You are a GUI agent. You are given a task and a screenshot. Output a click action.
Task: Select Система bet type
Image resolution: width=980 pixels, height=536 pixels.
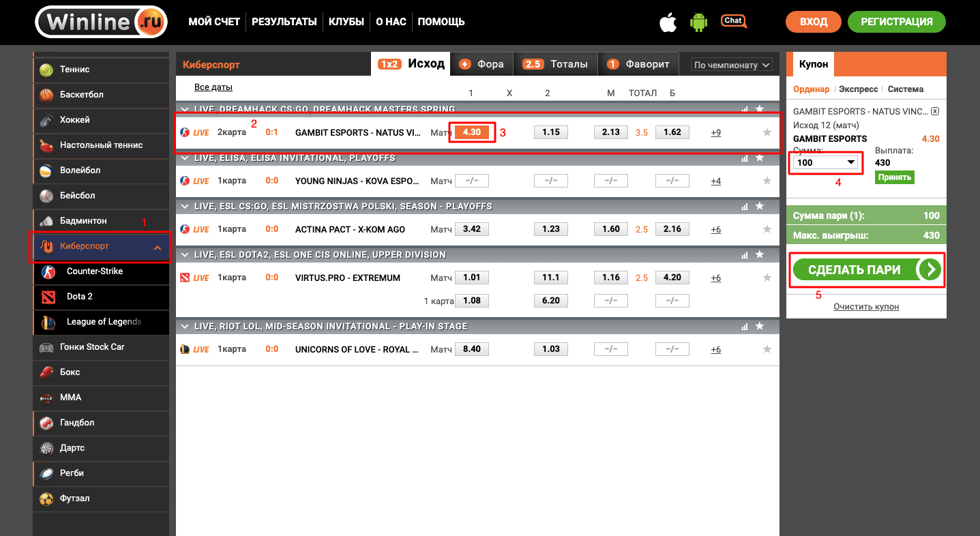906,89
